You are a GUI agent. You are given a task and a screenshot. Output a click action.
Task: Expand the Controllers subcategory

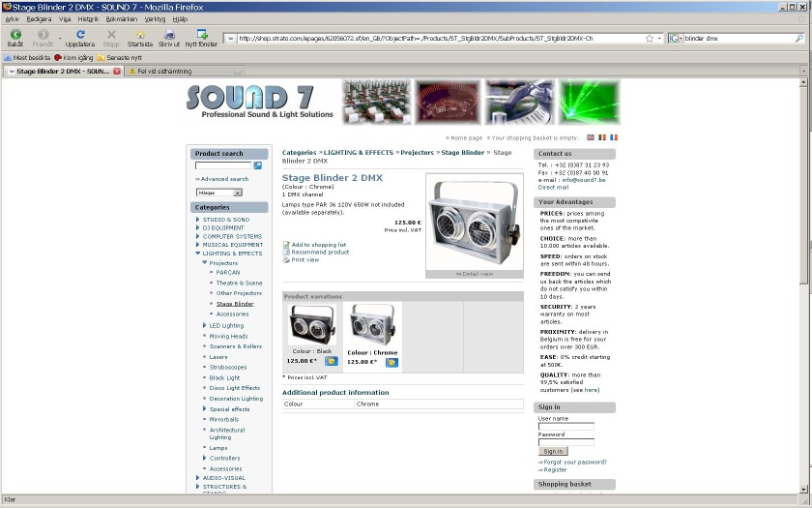tap(204, 458)
